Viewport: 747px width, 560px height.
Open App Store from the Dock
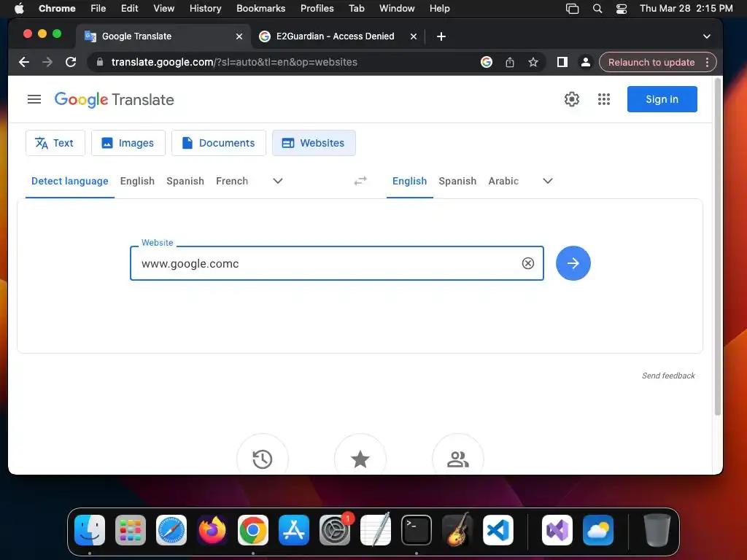click(x=294, y=529)
